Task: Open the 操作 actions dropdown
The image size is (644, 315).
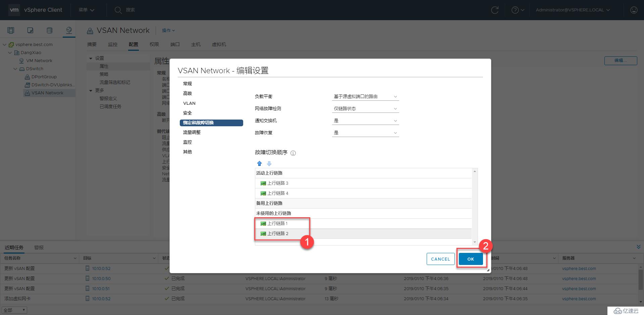Action: point(168,30)
